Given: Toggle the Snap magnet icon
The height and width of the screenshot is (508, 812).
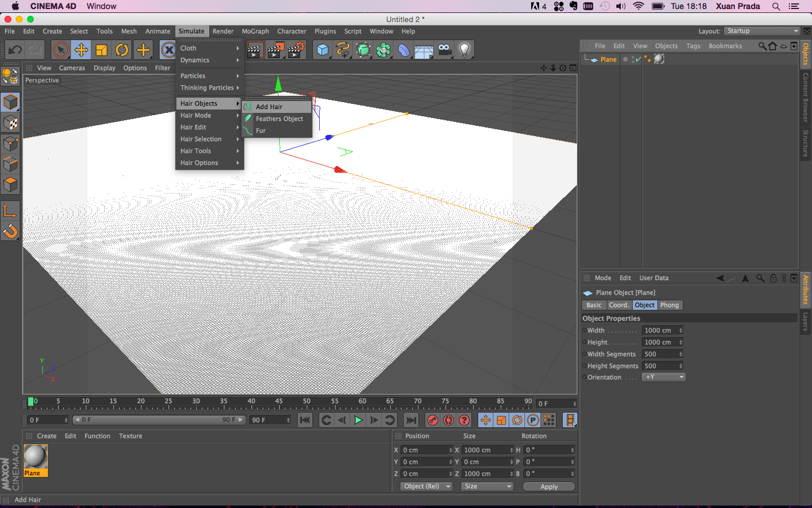Looking at the screenshot, I should coord(10,231).
